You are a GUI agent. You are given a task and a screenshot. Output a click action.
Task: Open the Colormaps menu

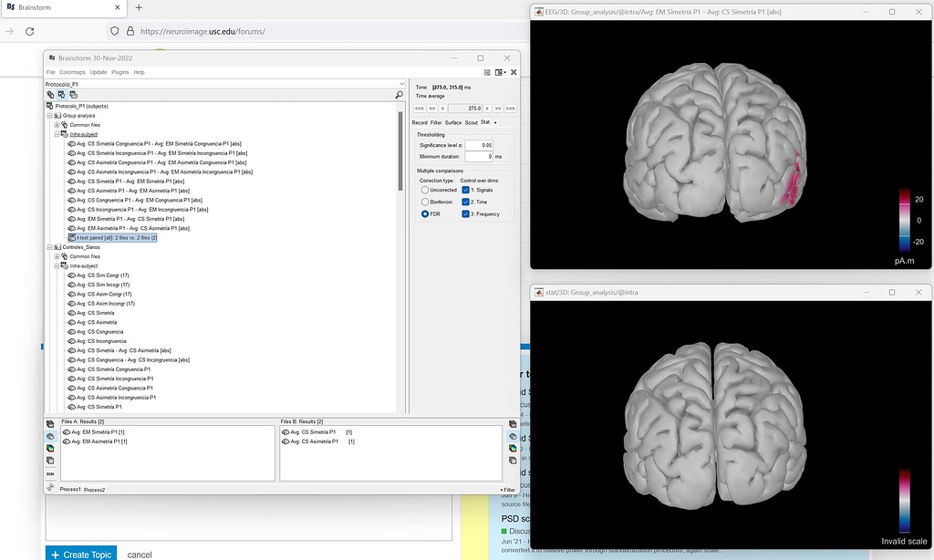[x=72, y=72]
